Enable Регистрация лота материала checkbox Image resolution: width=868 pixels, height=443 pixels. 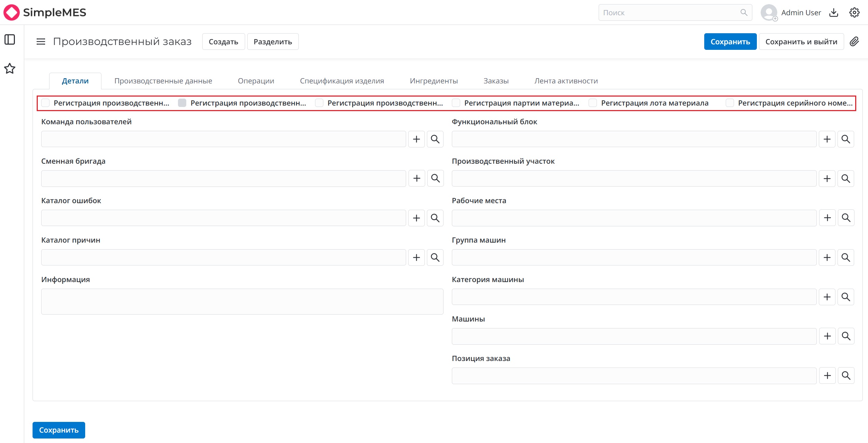tap(593, 103)
